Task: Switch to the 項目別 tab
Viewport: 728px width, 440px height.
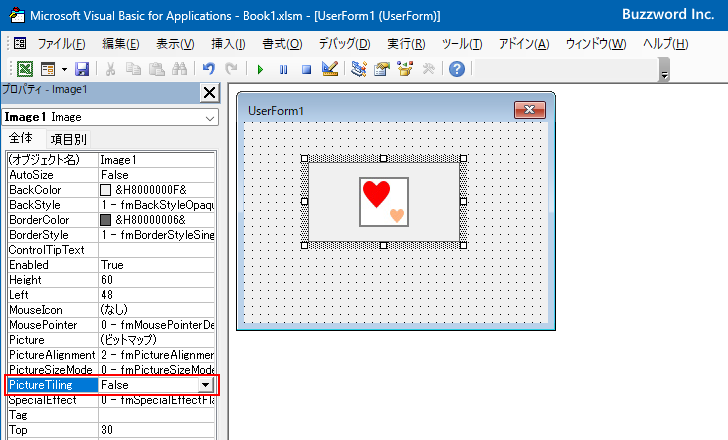Action: [x=69, y=139]
